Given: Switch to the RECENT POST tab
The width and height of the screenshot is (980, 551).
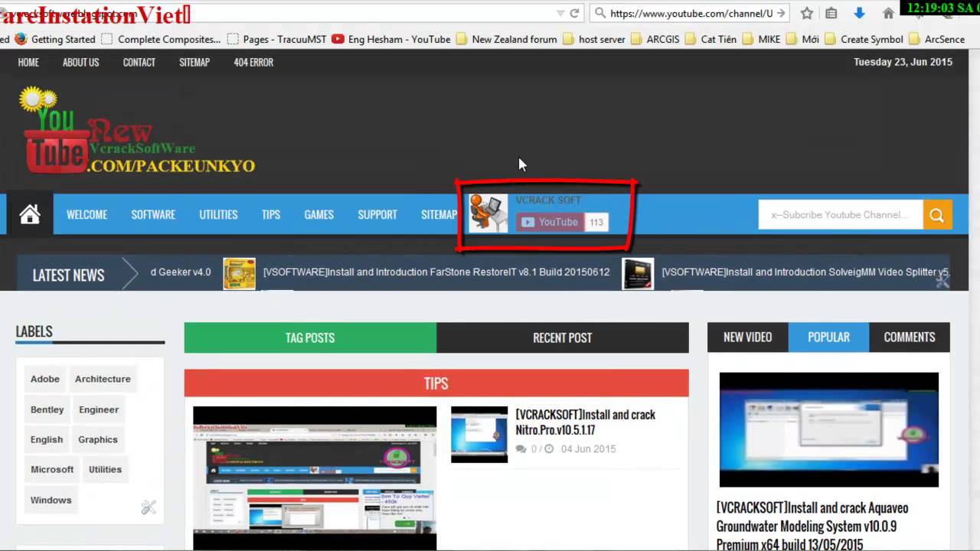Looking at the screenshot, I should click(563, 337).
